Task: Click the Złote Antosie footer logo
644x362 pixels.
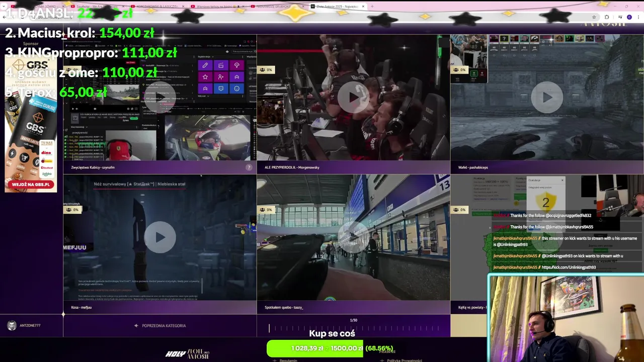Action: point(198,354)
